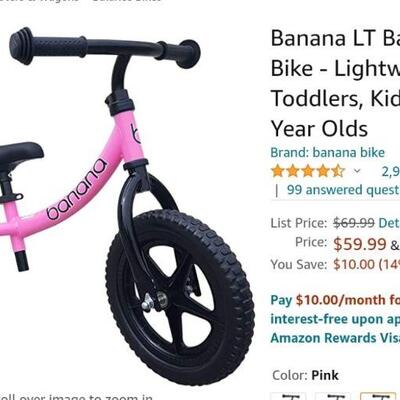The width and height of the screenshot is (400, 400).
Task: Click the 'Color: Pink' label
Action: click(305, 375)
